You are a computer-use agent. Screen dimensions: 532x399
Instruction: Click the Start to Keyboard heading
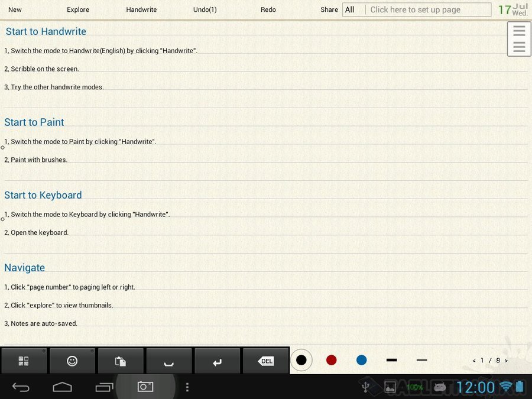click(x=43, y=195)
